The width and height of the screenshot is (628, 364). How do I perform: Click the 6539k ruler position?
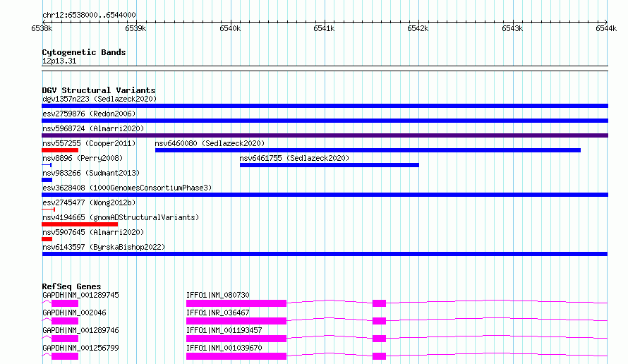point(135,28)
